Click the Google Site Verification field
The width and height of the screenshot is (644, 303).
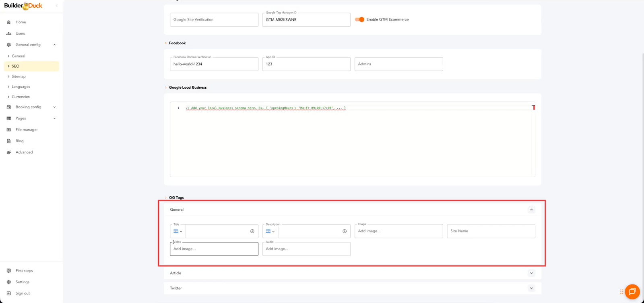[x=214, y=20]
